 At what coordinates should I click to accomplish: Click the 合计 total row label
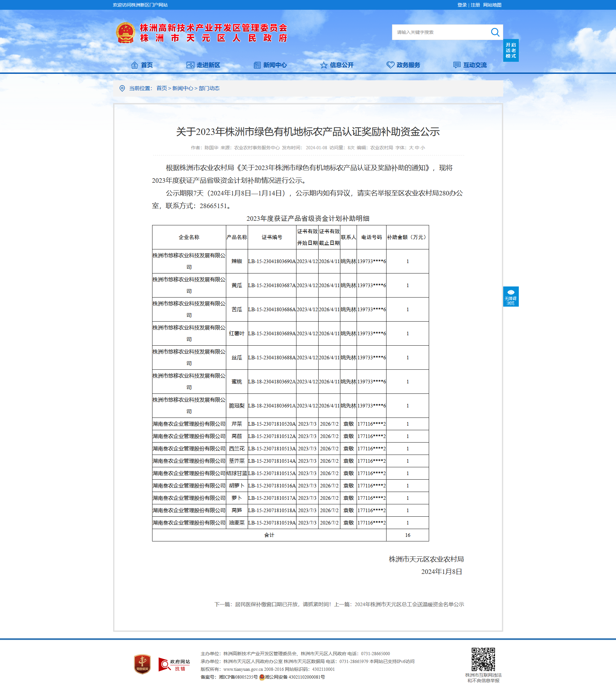[x=269, y=535]
